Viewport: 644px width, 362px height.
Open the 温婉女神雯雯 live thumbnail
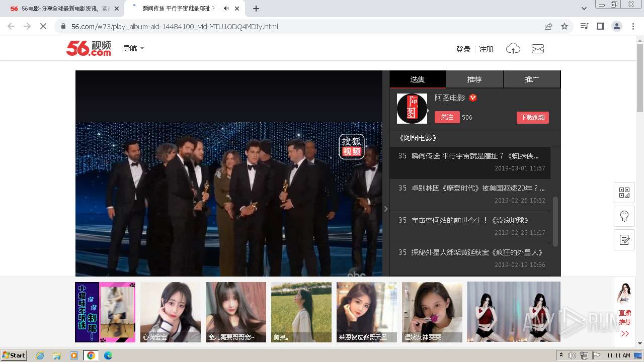click(x=432, y=312)
